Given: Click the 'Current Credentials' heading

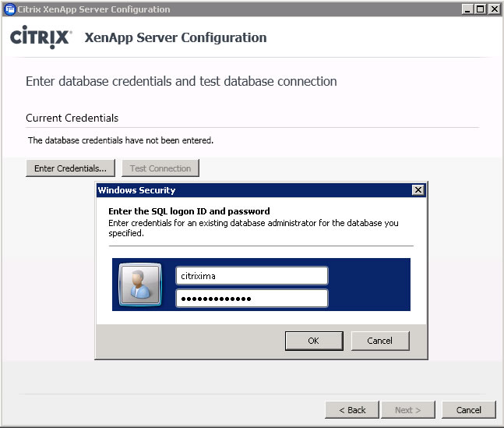Looking at the screenshot, I should [x=72, y=118].
